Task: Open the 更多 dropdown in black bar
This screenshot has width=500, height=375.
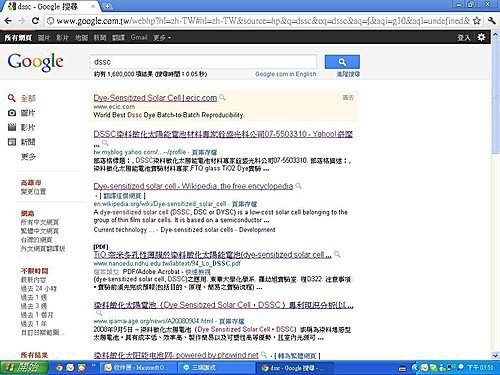Action: (162, 38)
